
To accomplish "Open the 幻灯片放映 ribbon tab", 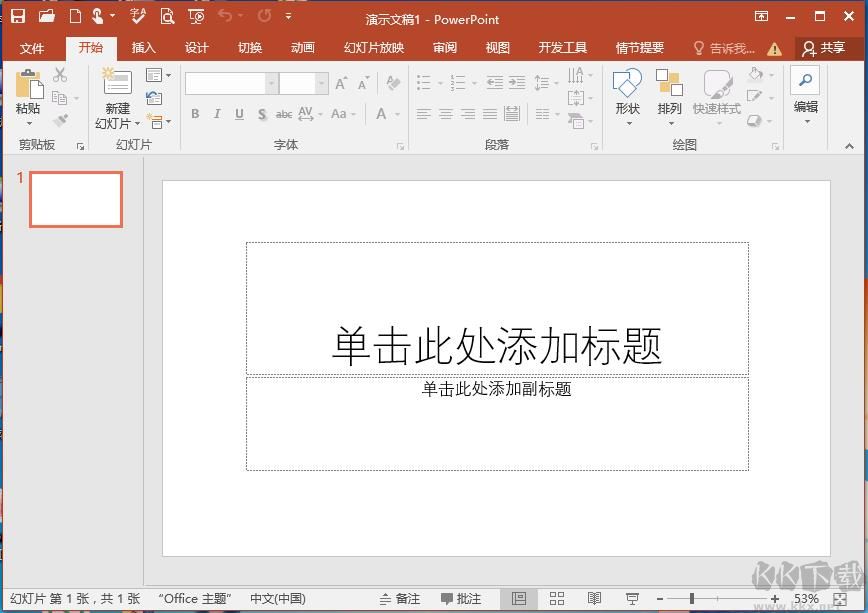I will (373, 46).
